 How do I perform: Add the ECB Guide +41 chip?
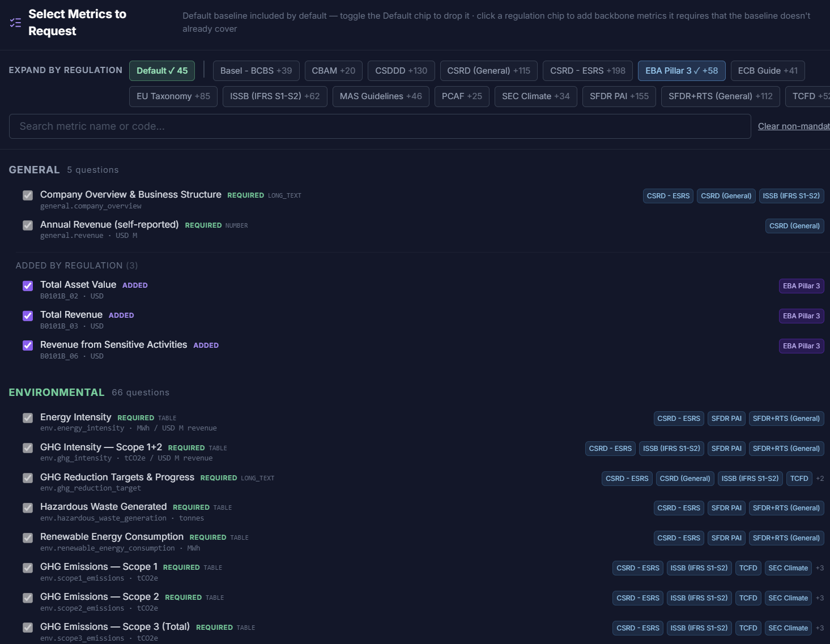tap(768, 71)
